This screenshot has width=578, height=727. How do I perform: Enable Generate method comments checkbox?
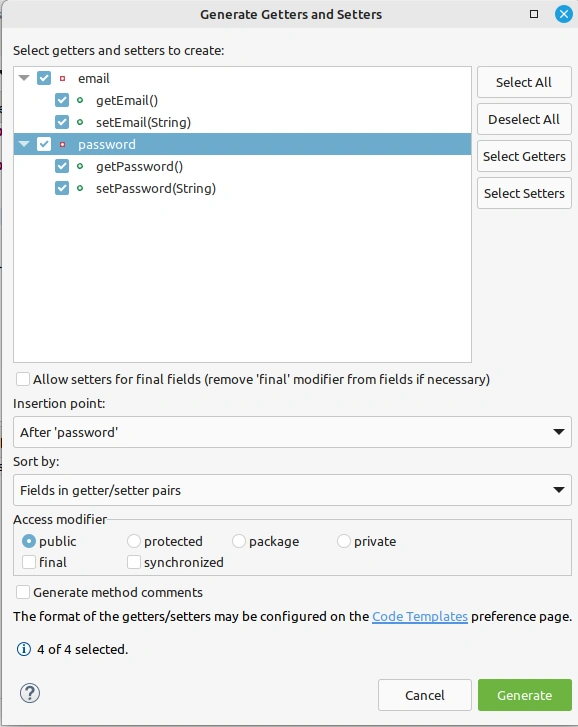[23, 592]
